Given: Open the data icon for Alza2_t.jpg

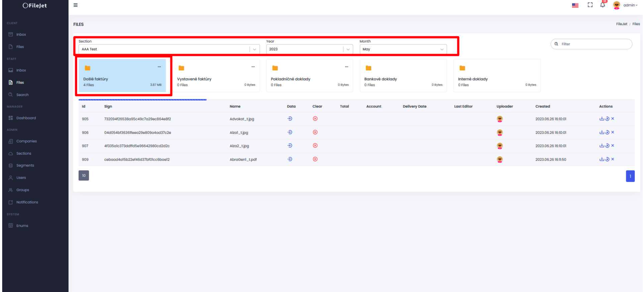Looking at the screenshot, I should point(290,146).
